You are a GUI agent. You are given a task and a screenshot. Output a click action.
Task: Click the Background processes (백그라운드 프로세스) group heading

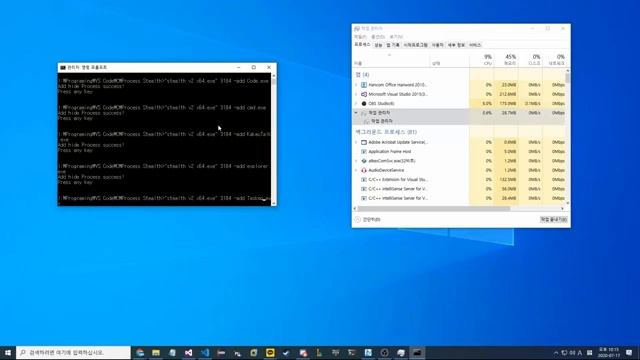pos(386,132)
